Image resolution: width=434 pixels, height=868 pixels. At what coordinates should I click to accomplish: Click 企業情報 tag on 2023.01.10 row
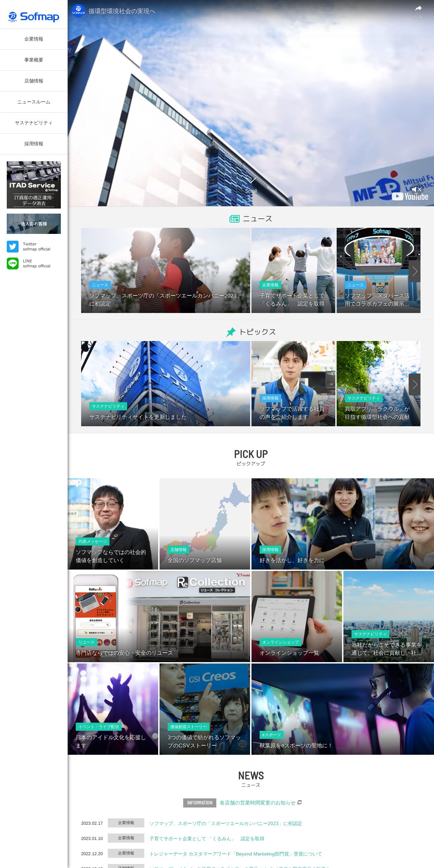click(126, 838)
